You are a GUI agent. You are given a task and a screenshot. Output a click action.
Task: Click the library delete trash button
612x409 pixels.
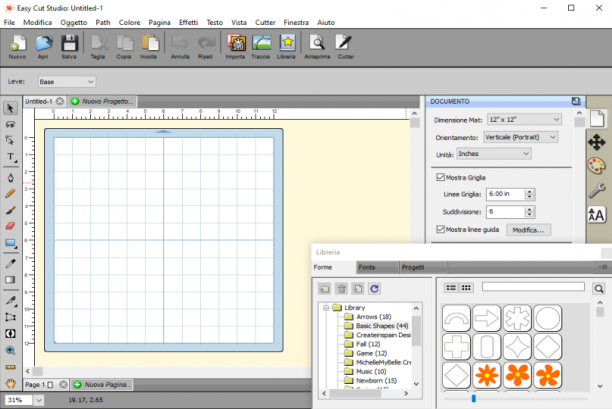342,288
